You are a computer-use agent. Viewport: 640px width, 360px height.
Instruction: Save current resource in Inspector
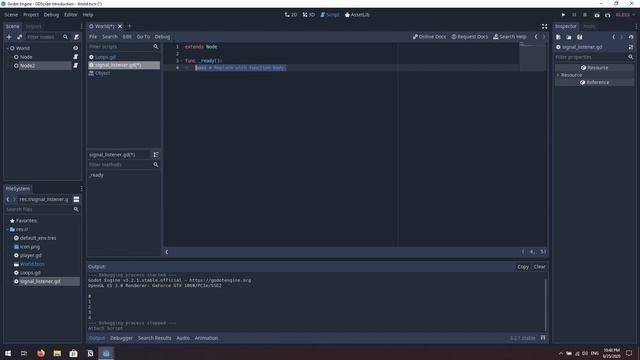coord(580,37)
